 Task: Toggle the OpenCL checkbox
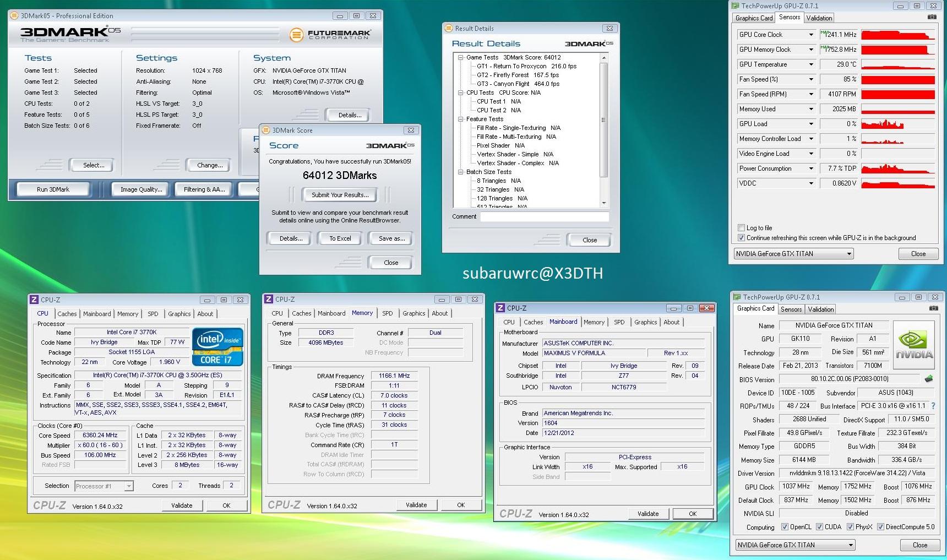tap(785, 527)
